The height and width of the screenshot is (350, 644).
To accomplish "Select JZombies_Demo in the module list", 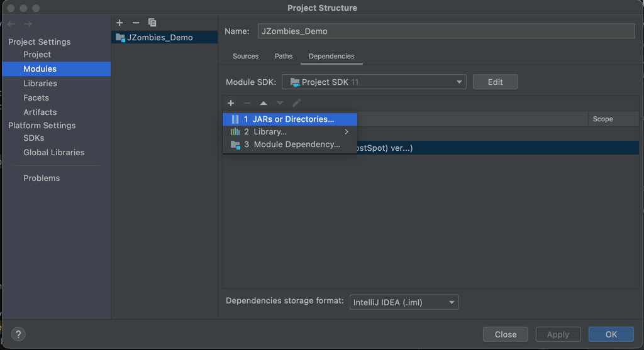I will click(x=164, y=37).
